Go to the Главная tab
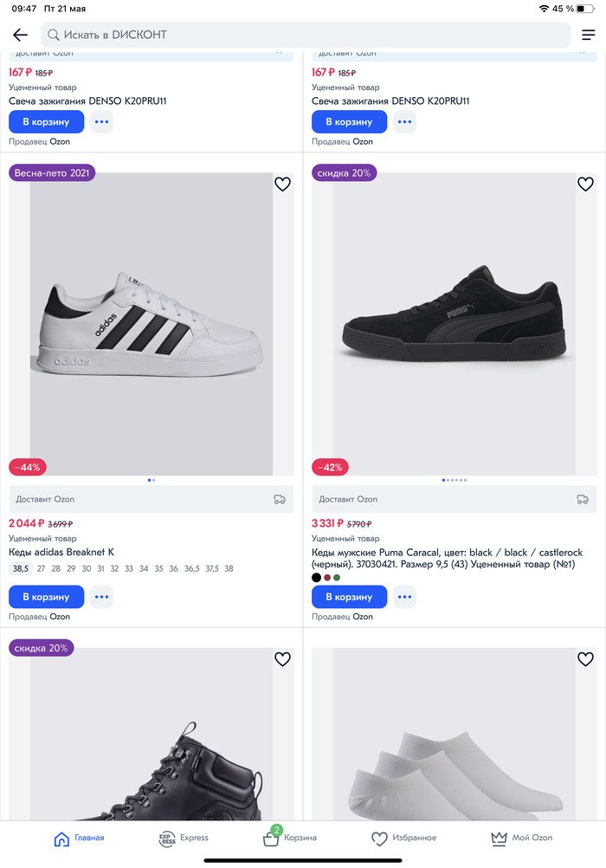Viewport: 606px width, 868px height. tap(79, 839)
